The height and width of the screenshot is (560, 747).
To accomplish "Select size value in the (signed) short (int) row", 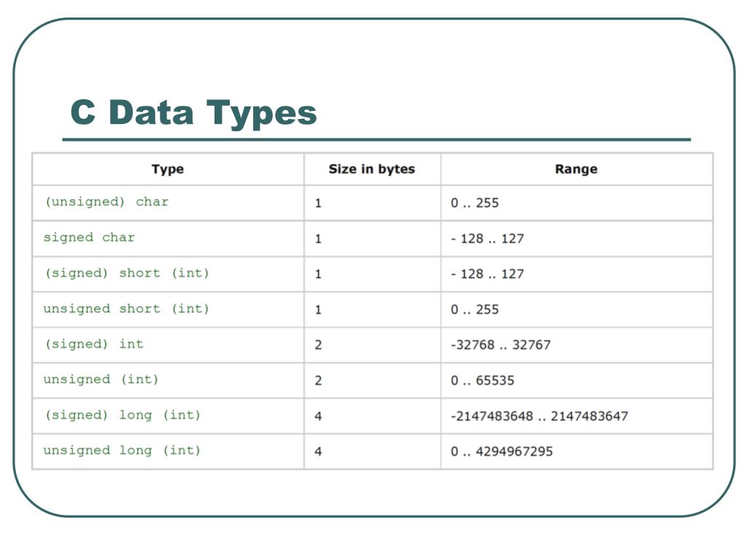I will (x=318, y=274).
